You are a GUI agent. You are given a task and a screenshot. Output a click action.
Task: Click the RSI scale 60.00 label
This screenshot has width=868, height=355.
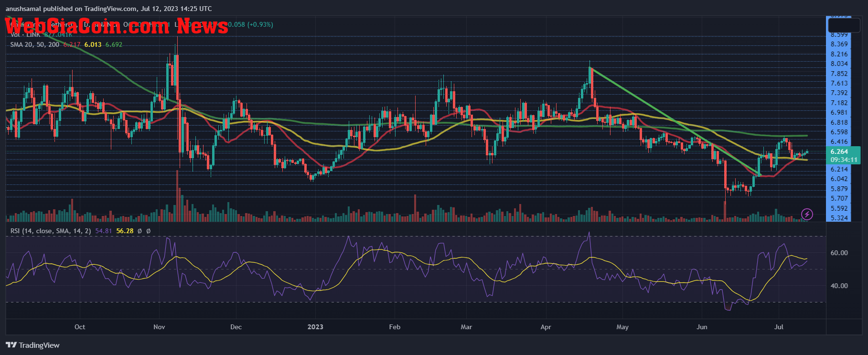(x=839, y=253)
